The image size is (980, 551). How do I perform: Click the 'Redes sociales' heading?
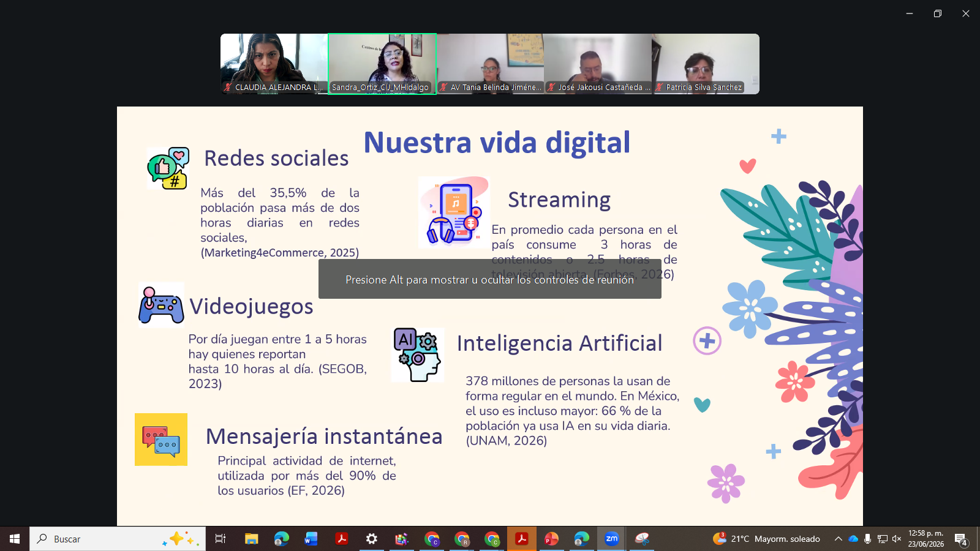(x=276, y=158)
